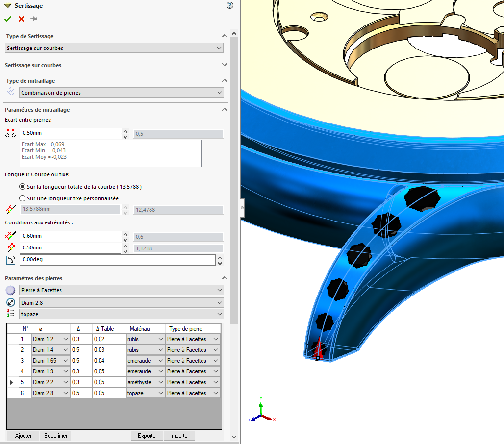
Task: Click the angle icon next to 0.00deg
Action: coord(10,260)
